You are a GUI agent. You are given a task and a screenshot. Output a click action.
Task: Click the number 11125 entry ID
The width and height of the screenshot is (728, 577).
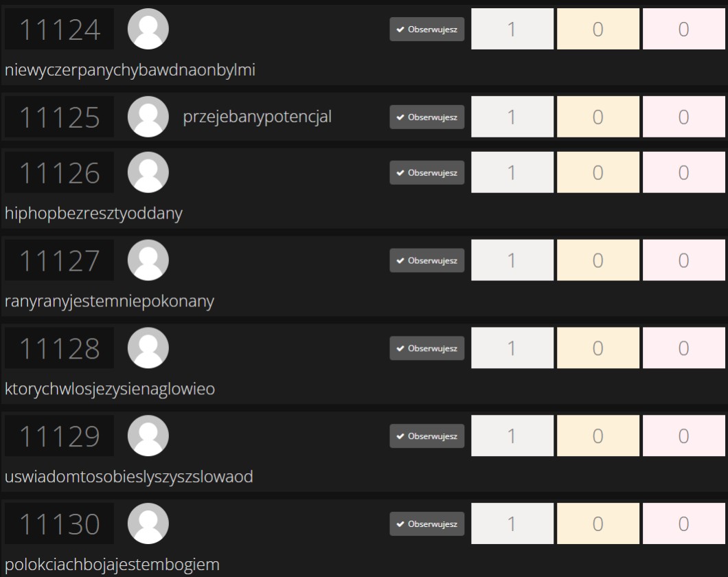59,117
